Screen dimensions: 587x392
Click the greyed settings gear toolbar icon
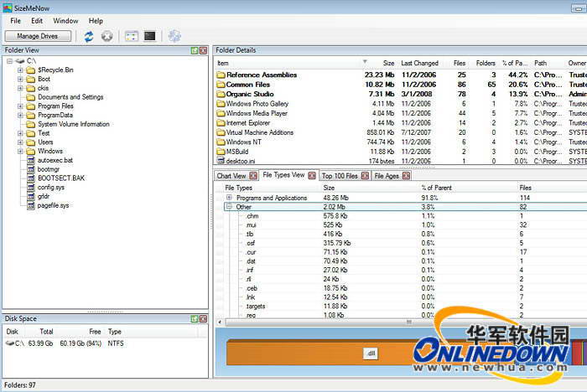tap(174, 36)
